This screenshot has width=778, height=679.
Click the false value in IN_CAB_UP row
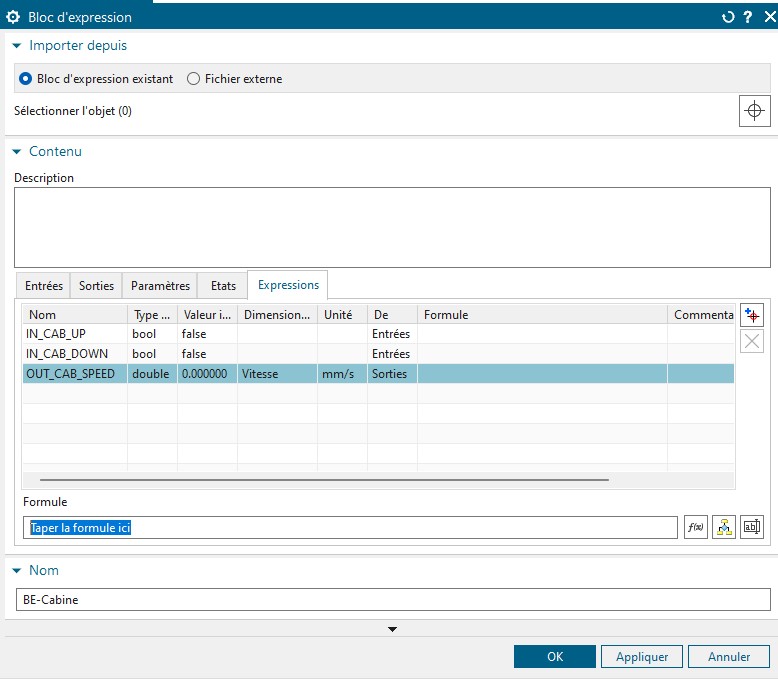[207, 334]
